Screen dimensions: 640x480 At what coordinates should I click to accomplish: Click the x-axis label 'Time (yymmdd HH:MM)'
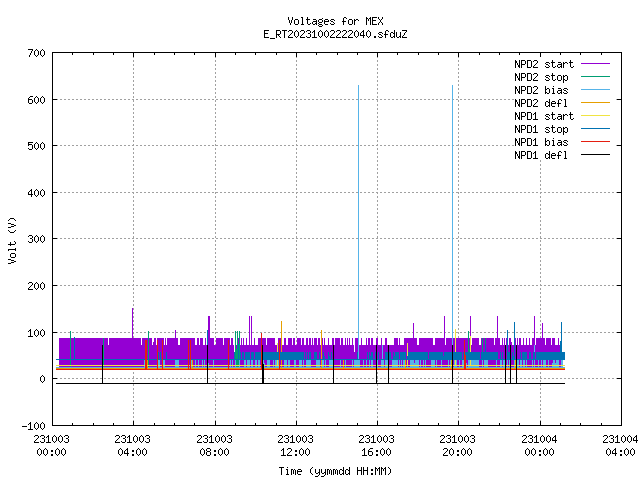[x=335, y=471]
